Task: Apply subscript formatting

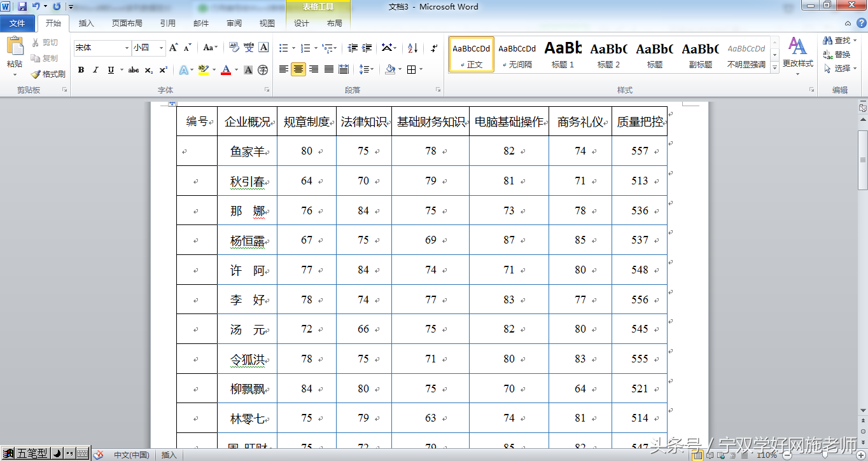Action: point(148,70)
